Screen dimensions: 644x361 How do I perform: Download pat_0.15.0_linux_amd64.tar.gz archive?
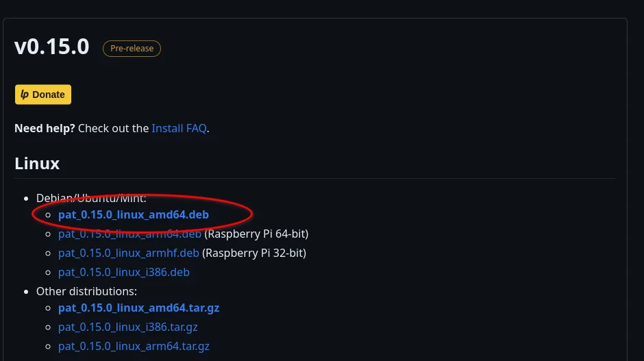click(x=138, y=308)
